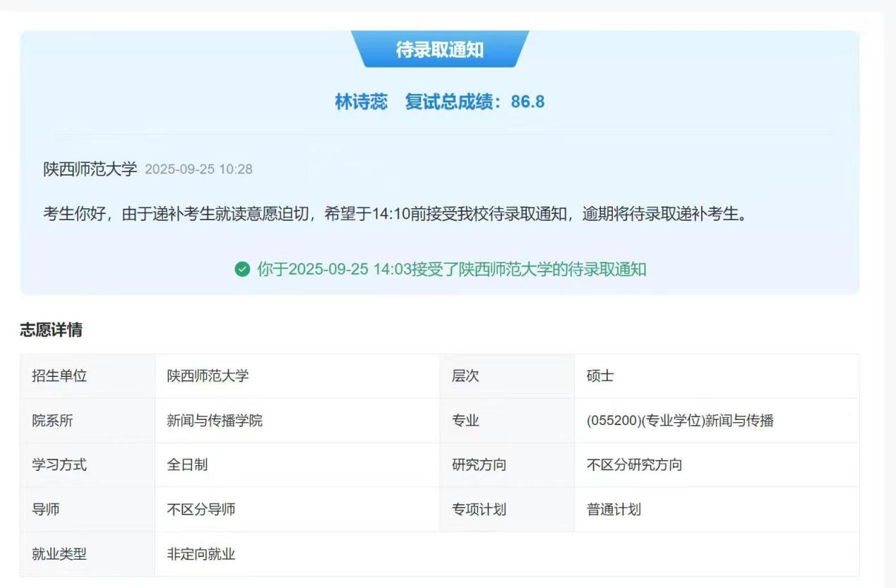Click sender name 陕西师范大学 above the message
Image resolution: width=896 pixels, height=588 pixels.
pos(90,169)
